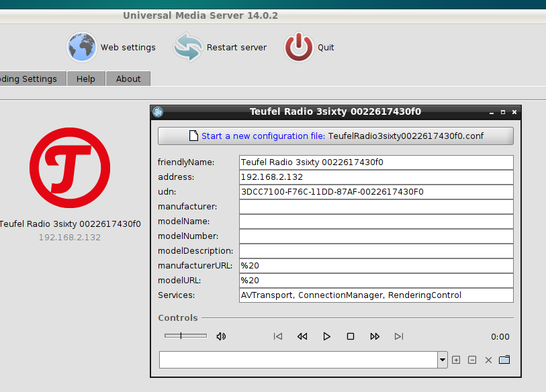Click the udn value field

tap(376, 192)
